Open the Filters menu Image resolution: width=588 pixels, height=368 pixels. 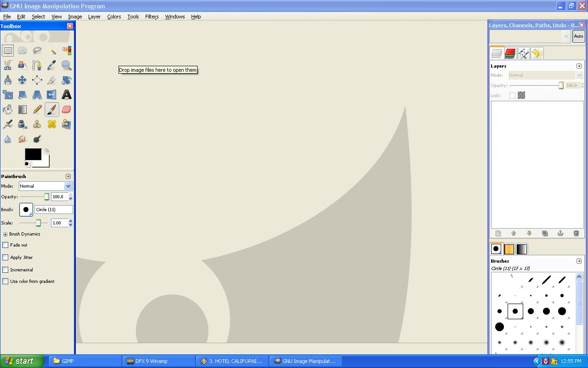152,17
